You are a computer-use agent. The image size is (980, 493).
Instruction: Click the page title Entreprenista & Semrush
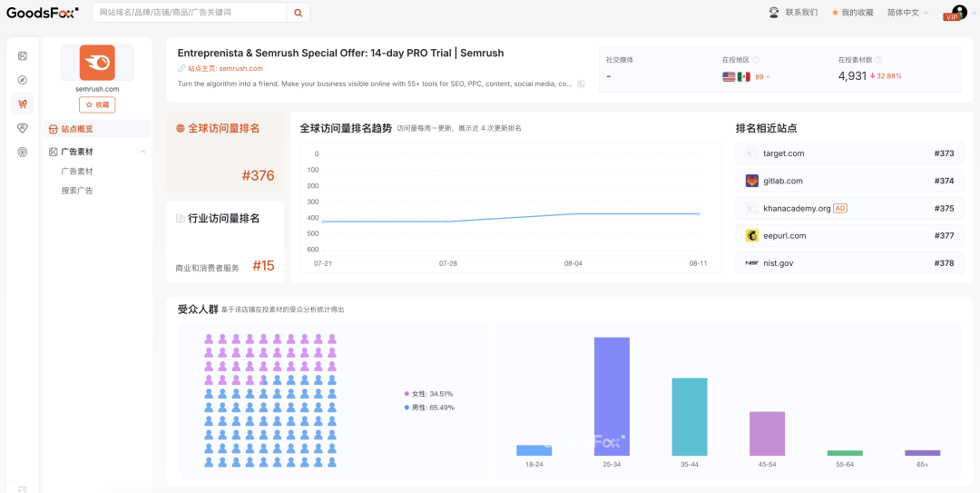point(340,54)
